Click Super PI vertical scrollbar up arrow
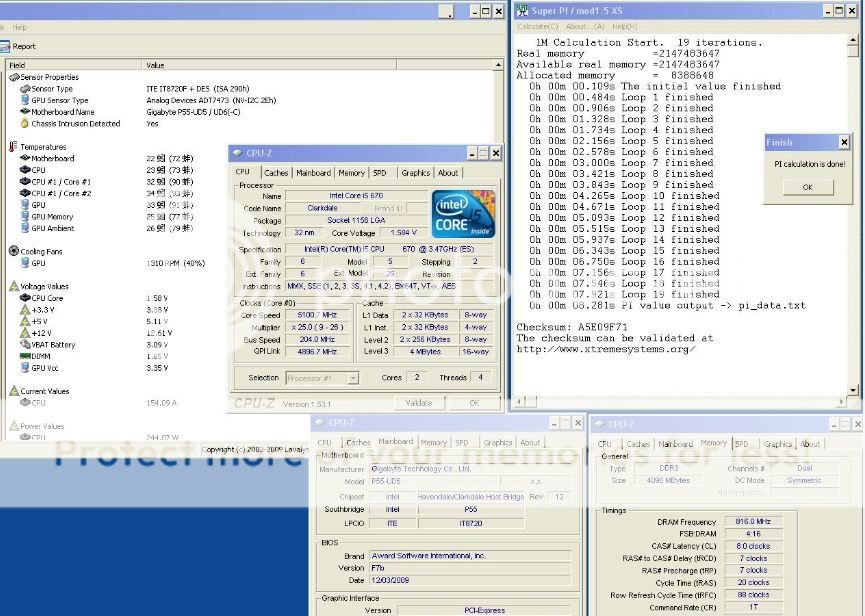Image resolution: width=865 pixels, height=616 pixels. click(x=853, y=40)
